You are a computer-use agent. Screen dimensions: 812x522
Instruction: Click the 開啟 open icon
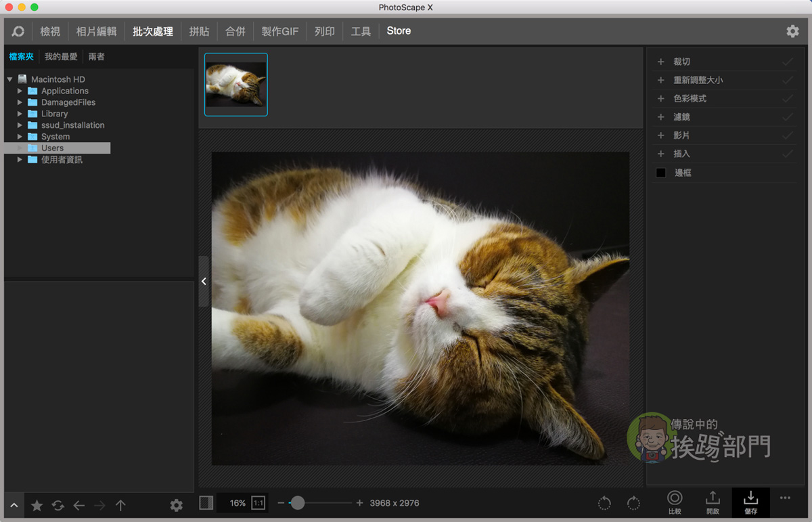713,502
